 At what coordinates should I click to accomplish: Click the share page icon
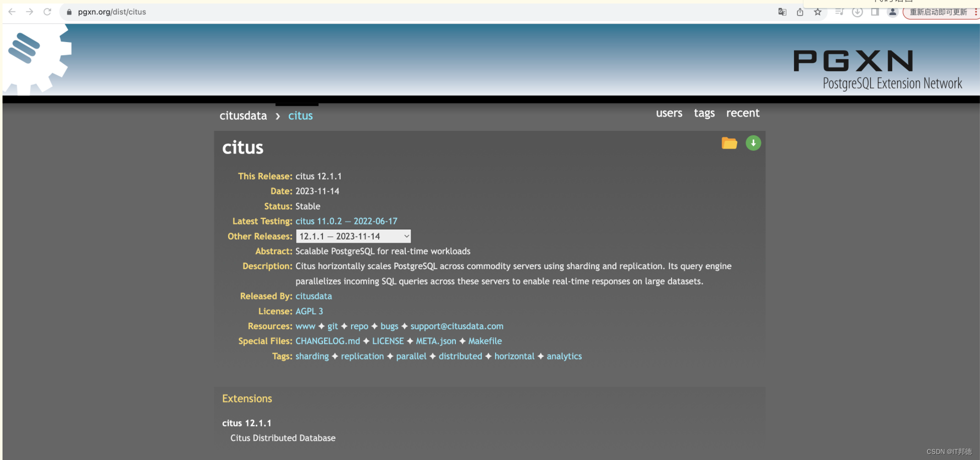[x=800, y=12]
